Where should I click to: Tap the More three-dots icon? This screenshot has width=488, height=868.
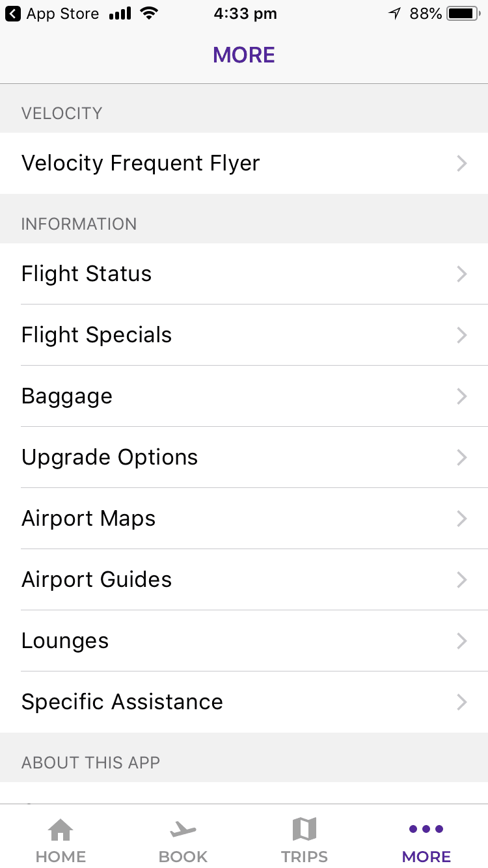tap(426, 829)
